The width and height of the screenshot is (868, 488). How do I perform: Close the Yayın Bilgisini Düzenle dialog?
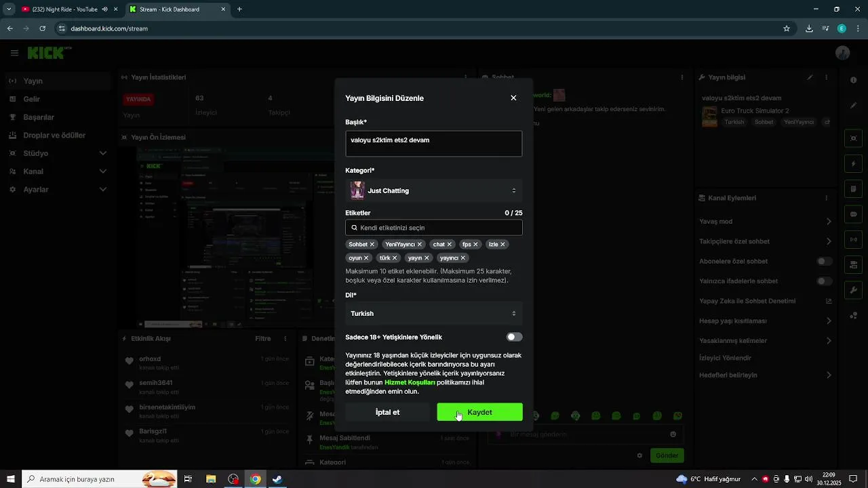[513, 98]
